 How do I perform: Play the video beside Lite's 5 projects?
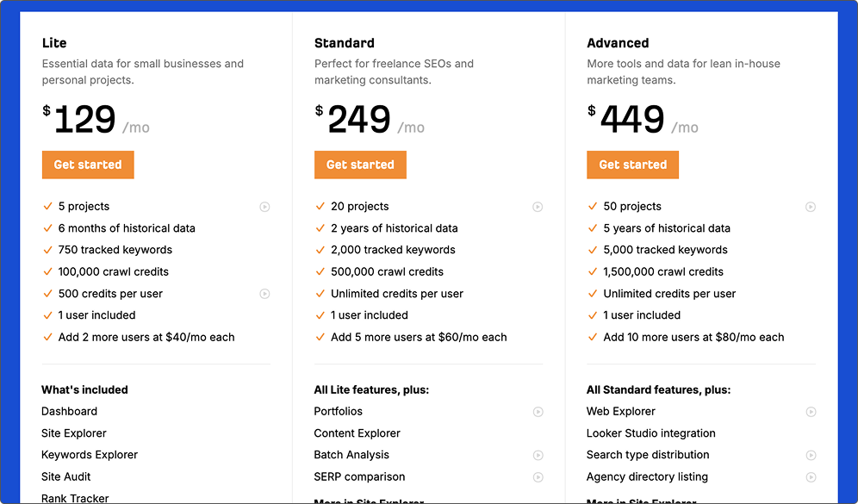tap(264, 207)
